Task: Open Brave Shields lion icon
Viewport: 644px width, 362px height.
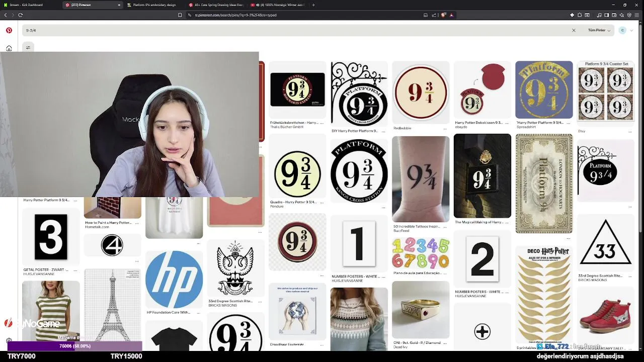Action: tap(443, 15)
